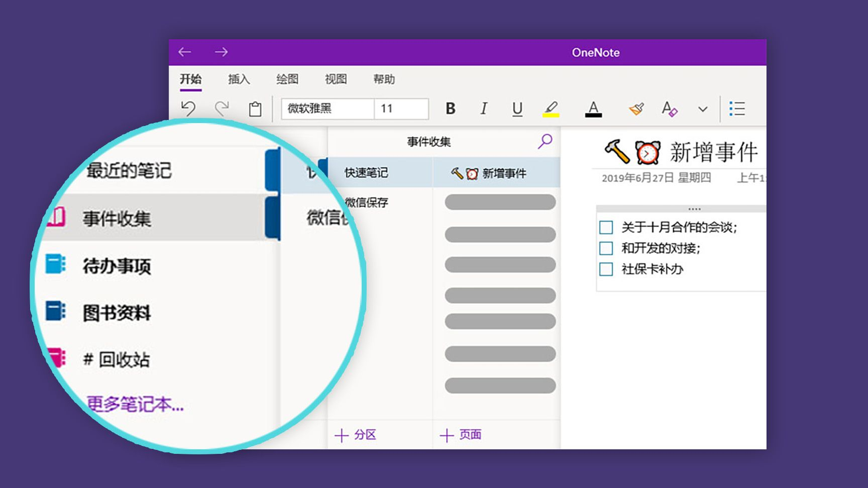Select the format painter brush
868x488 pixels.
click(x=636, y=108)
